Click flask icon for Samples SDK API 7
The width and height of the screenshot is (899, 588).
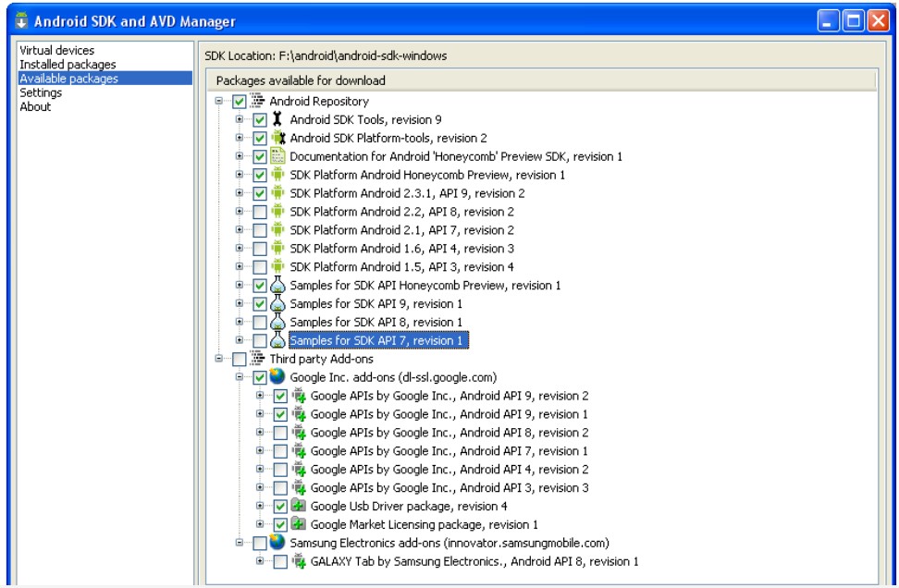[277, 340]
